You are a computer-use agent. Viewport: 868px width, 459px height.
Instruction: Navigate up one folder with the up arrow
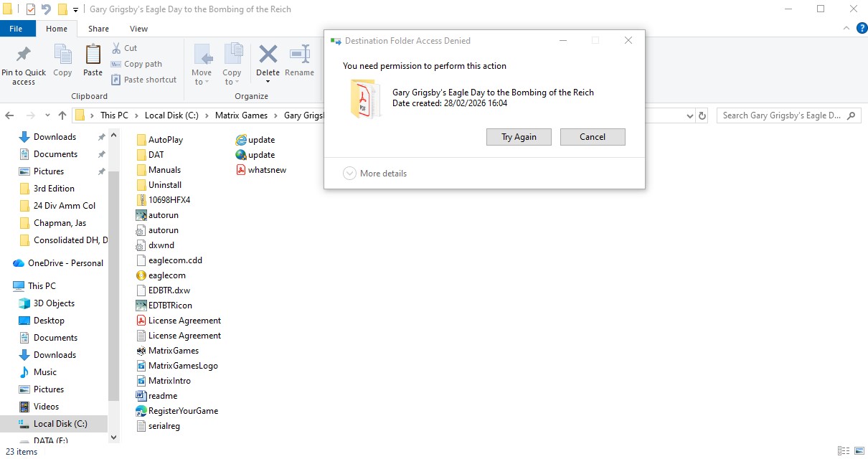pos(63,115)
